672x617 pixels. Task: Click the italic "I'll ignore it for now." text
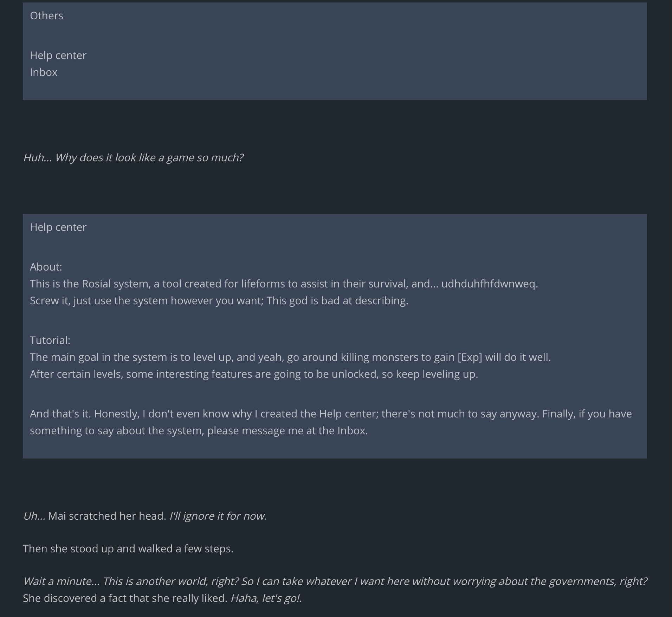point(218,516)
